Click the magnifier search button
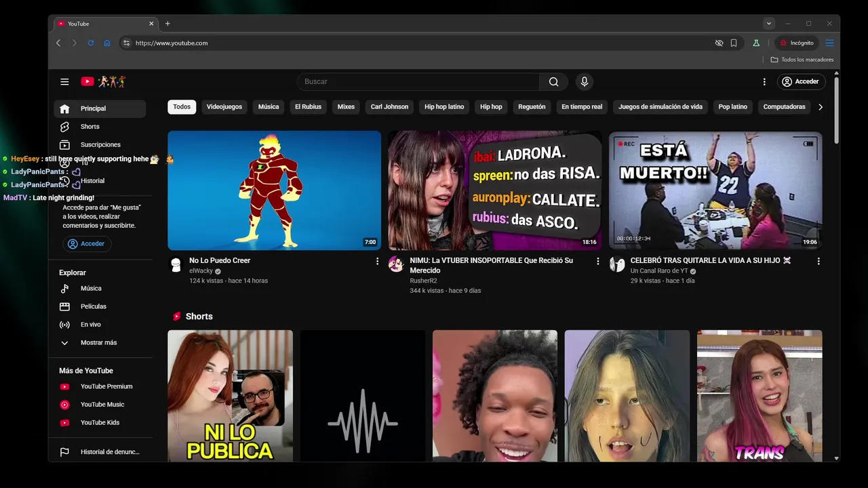868x488 pixels. click(554, 81)
